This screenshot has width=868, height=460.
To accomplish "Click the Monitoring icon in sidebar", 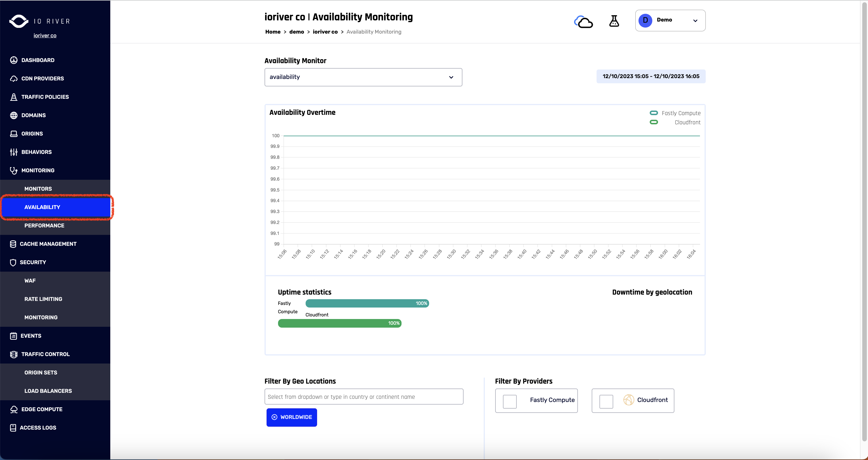I will pyautogui.click(x=13, y=170).
